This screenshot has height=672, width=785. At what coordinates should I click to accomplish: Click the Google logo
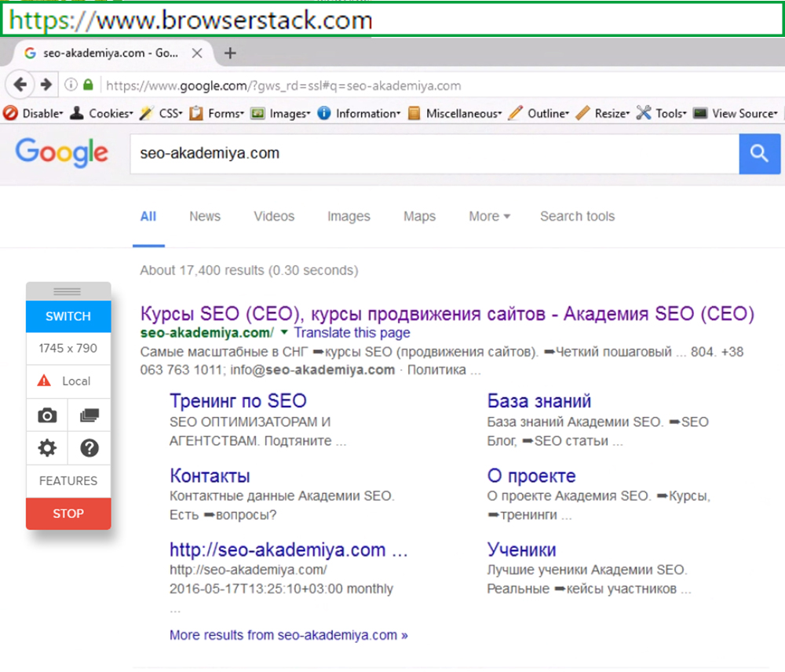point(61,153)
